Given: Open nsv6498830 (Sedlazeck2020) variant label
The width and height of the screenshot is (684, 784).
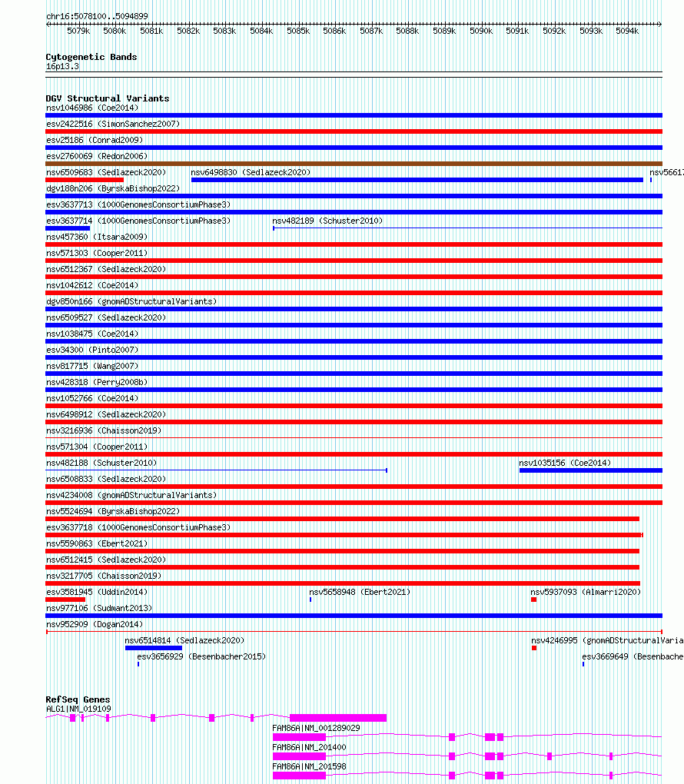Looking at the screenshot, I should coord(251,172).
